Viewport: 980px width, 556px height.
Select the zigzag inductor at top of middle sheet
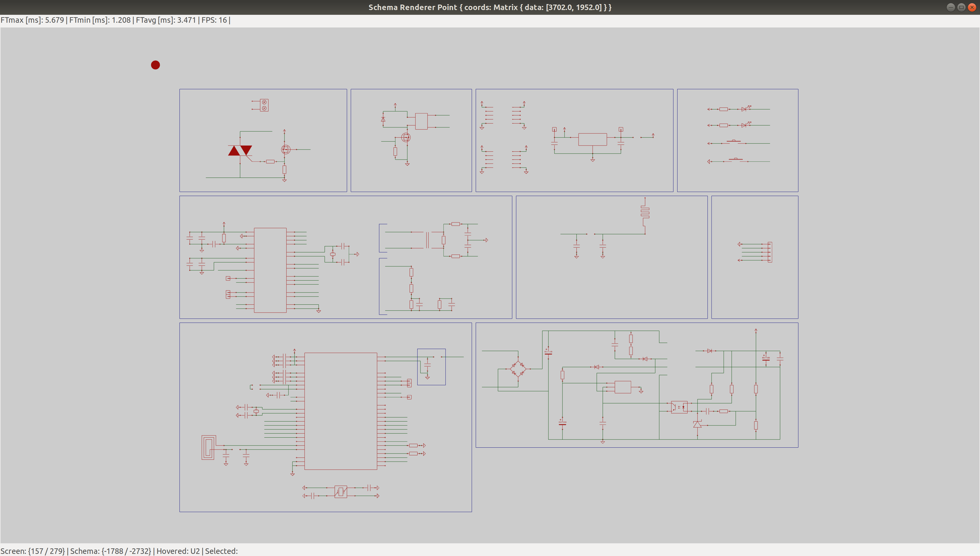point(645,212)
